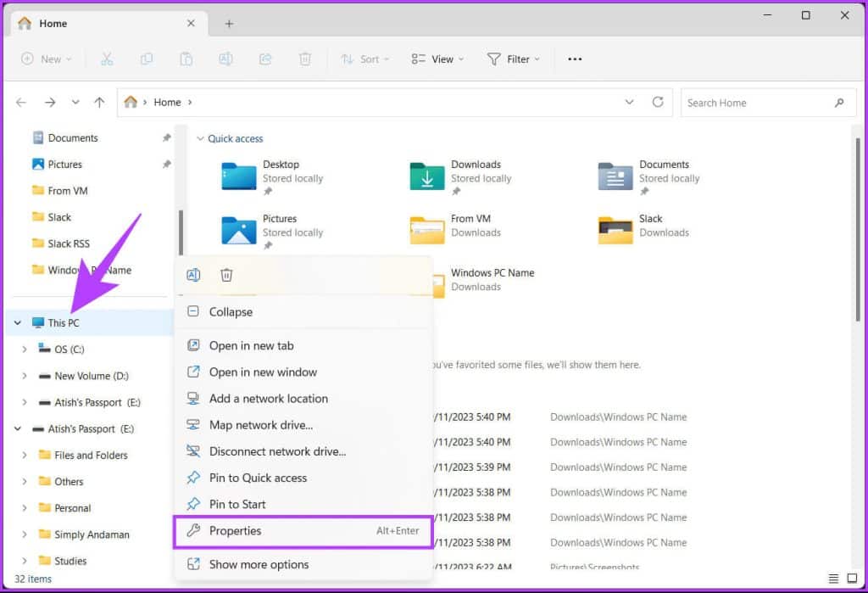Image resolution: width=868 pixels, height=593 pixels.
Task: Open the See more three-dots menu
Action: [575, 59]
